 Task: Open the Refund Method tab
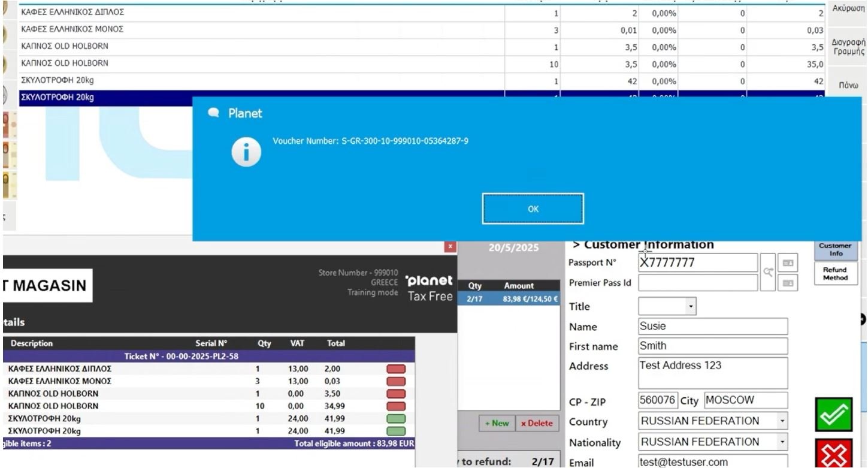tap(835, 274)
